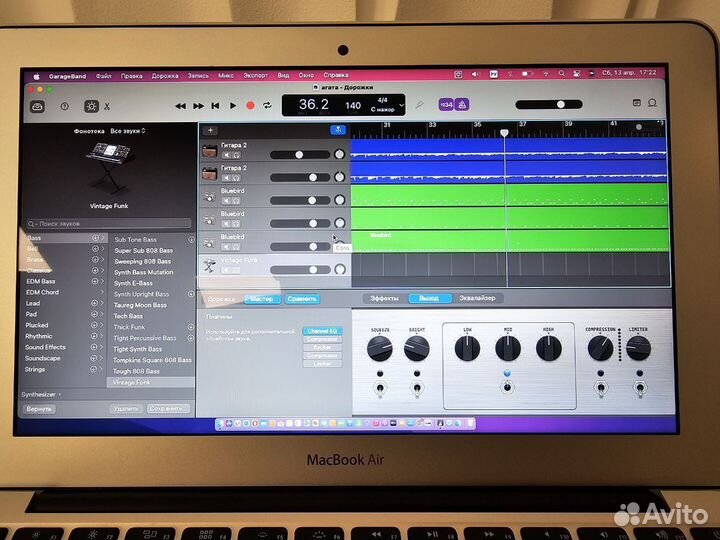
Task: Go to beginning of the project
Action: 215,106
